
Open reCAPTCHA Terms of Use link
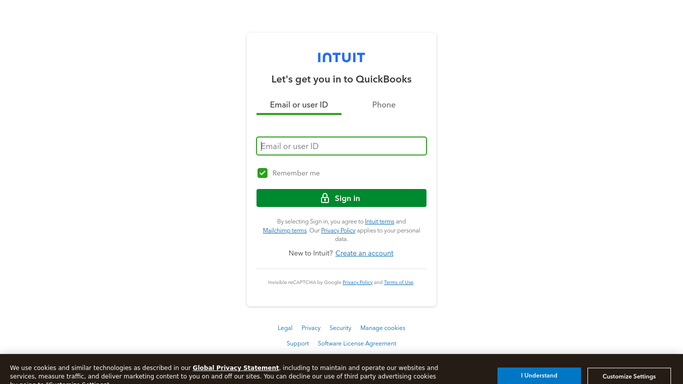click(399, 282)
